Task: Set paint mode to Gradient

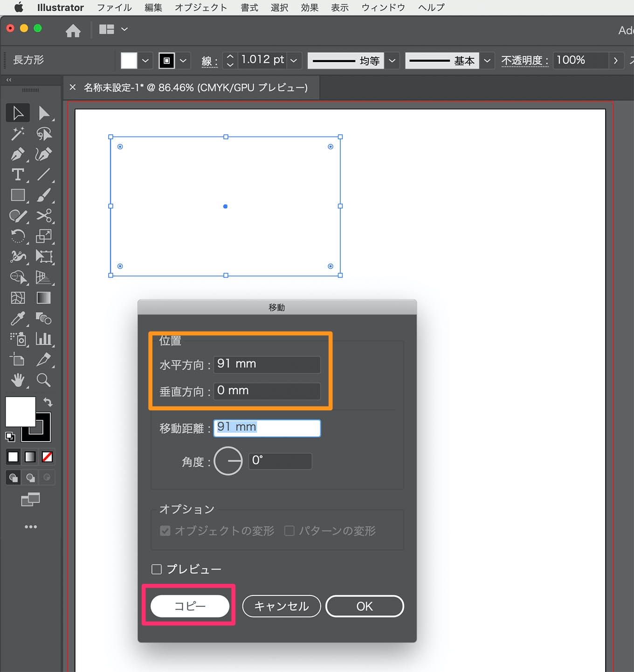Action: coord(30,457)
